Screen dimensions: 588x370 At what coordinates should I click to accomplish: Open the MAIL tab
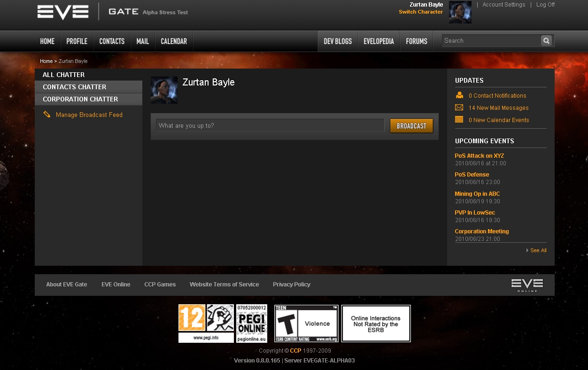pos(143,41)
